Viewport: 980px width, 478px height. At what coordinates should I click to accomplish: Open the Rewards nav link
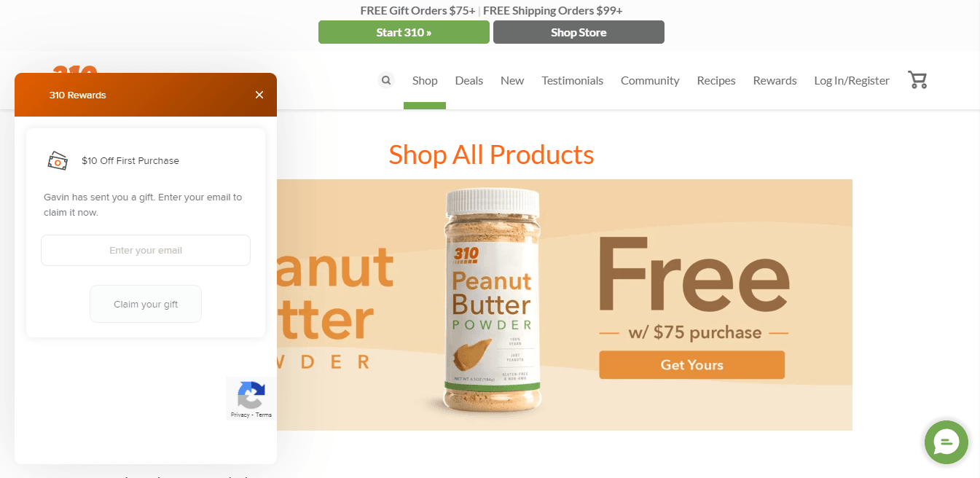(775, 81)
